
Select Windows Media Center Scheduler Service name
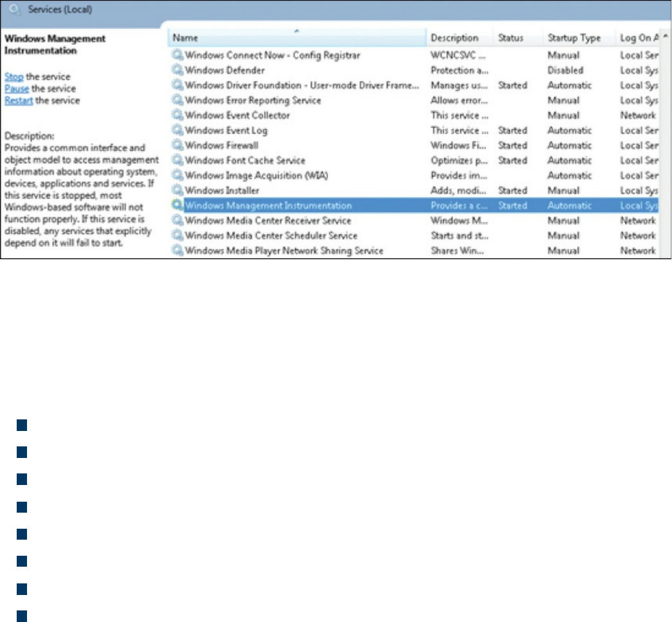point(271,235)
